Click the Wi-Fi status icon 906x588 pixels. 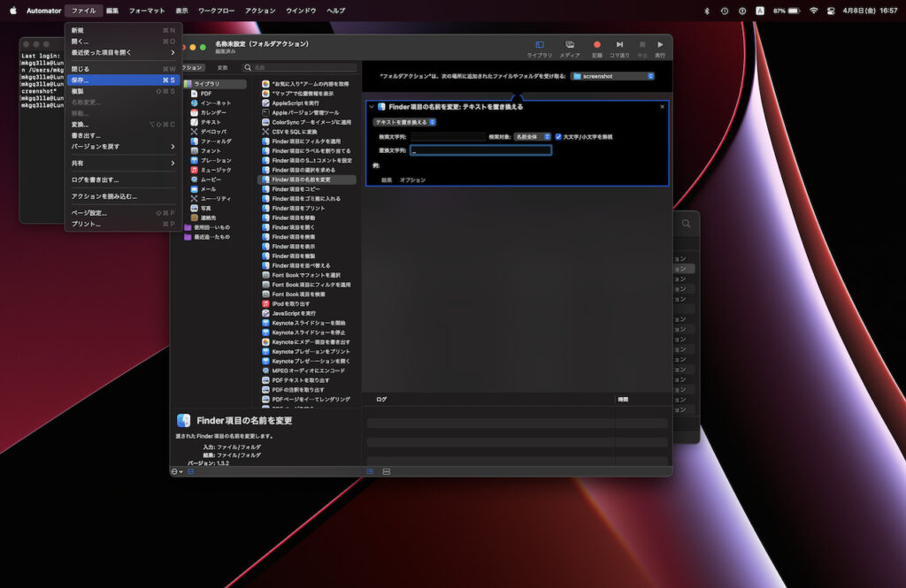[x=814, y=11]
